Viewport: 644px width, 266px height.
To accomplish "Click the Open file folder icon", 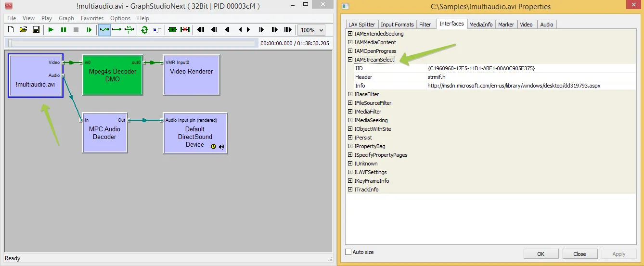I will coord(23,30).
